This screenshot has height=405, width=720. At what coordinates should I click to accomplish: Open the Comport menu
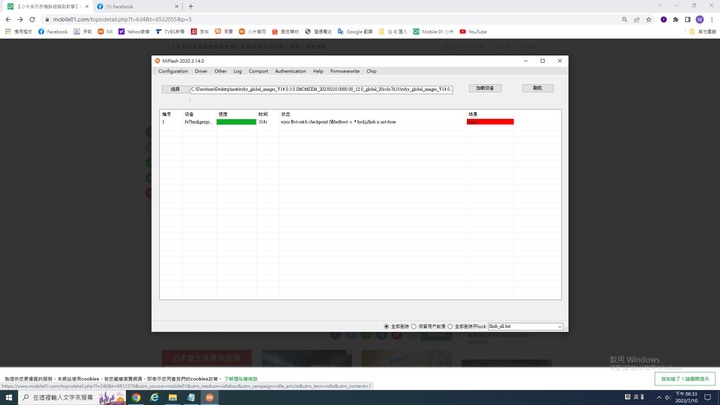[x=258, y=71]
